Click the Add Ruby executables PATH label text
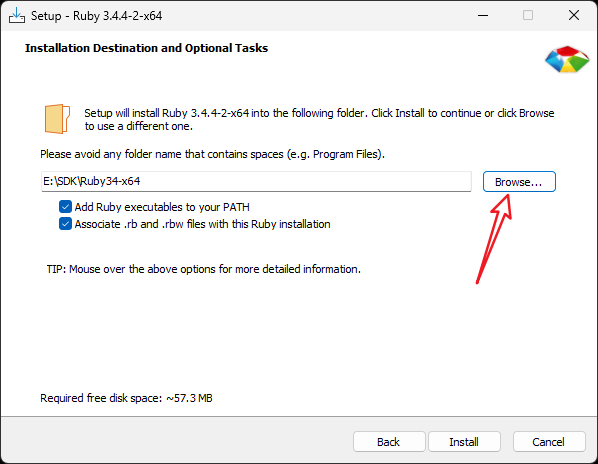Screen dimensions: 598x464 [x=162, y=207]
